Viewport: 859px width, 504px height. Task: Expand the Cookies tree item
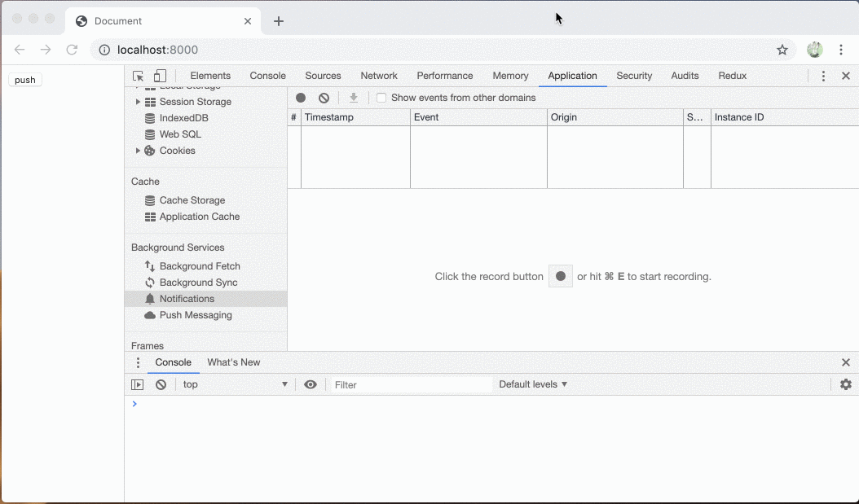pyautogui.click(x=138, y=151)
